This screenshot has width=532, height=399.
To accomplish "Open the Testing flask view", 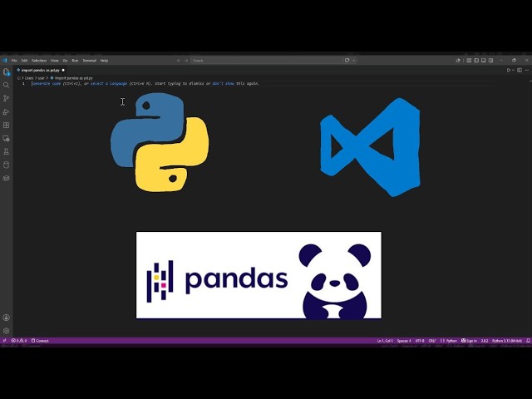I will pos(6,151).
